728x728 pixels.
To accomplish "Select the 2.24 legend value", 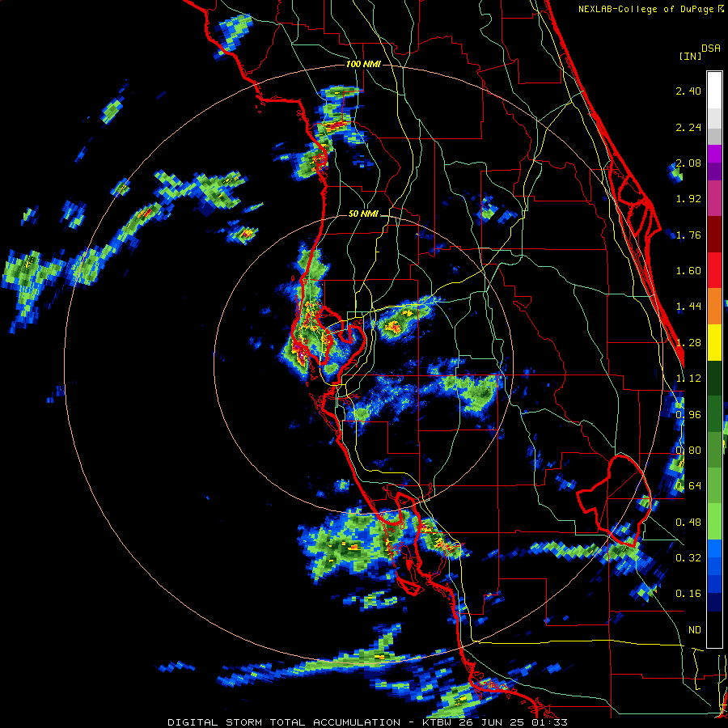I will click(x=688, y=127).
